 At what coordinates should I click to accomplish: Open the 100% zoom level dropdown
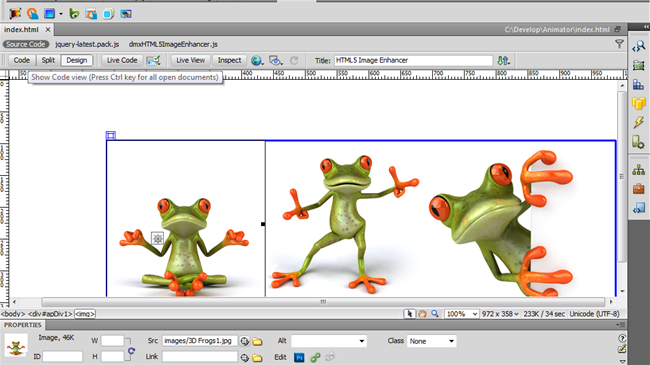point(461,314)
